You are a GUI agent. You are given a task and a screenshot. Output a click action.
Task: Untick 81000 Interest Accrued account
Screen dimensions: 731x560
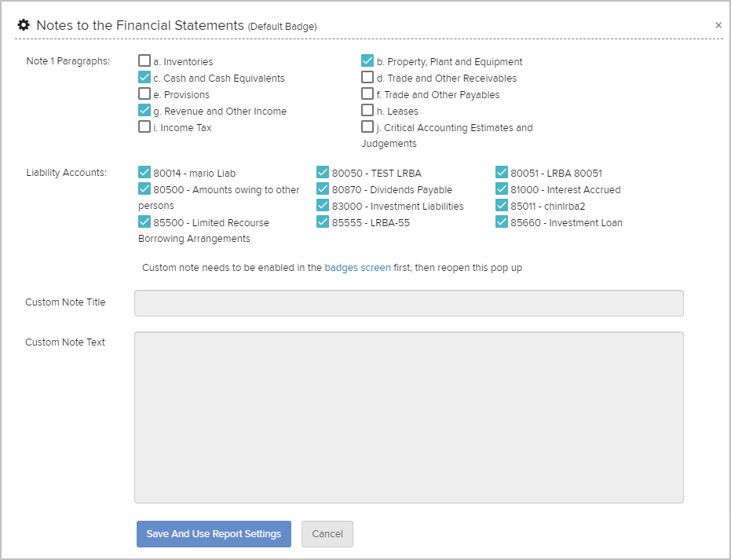pyautogui.click(x=502, y=189)
